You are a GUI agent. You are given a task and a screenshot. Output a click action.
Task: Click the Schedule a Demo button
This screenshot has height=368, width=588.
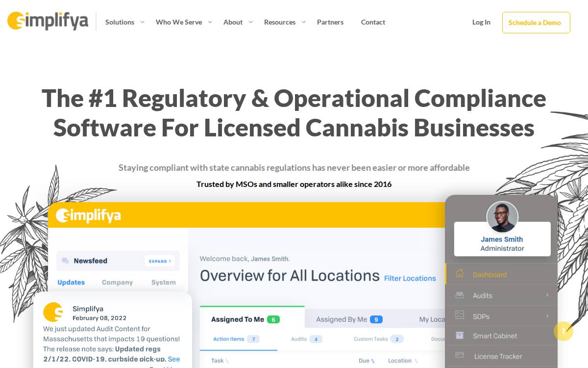click(536, 23)
